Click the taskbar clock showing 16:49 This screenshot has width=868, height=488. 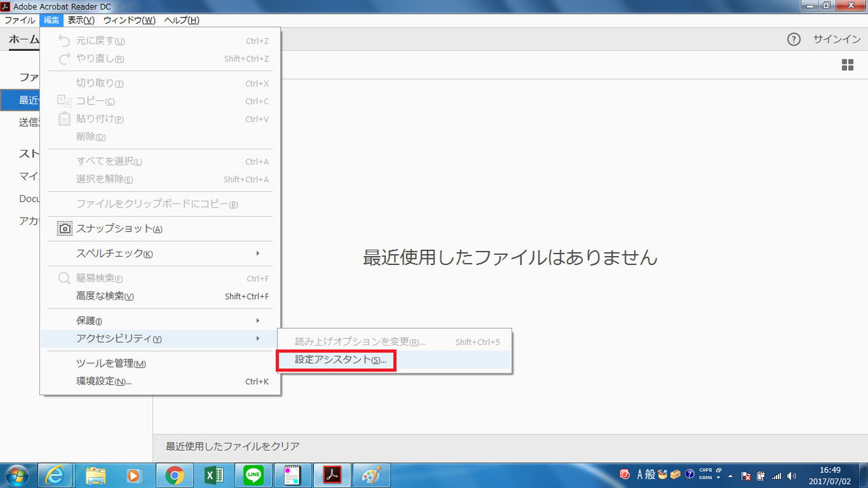pyautogui.click(x=831, y=475)
